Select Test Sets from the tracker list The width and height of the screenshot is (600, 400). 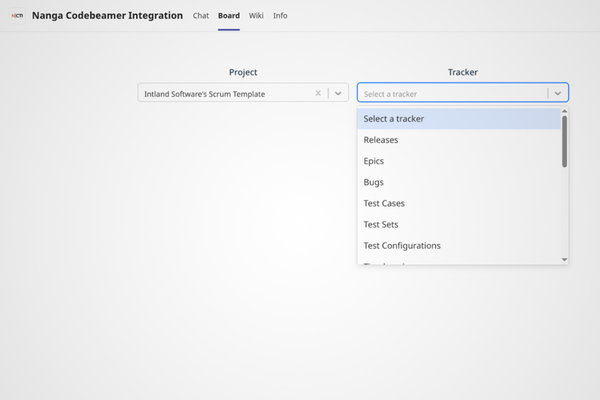(459, 224)
